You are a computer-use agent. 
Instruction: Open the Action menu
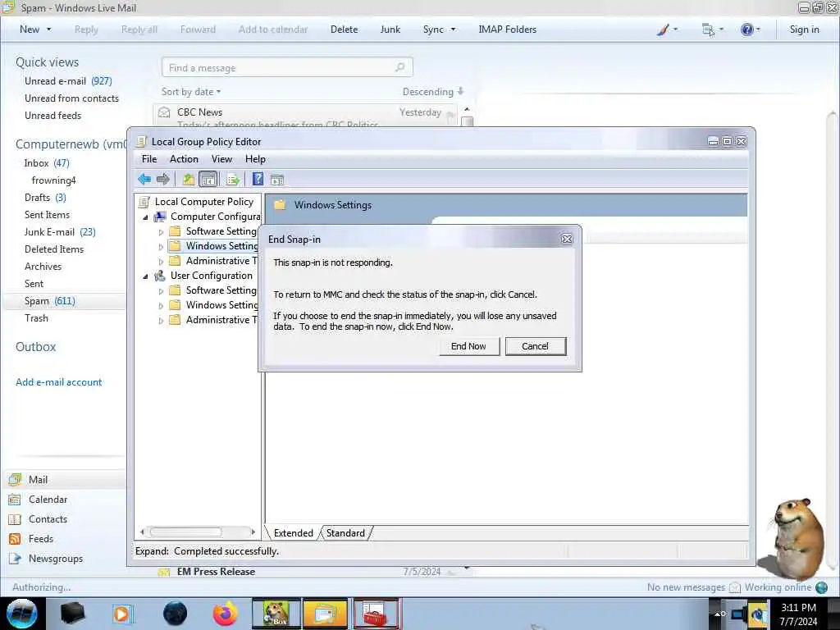click(x=184, y=159)
